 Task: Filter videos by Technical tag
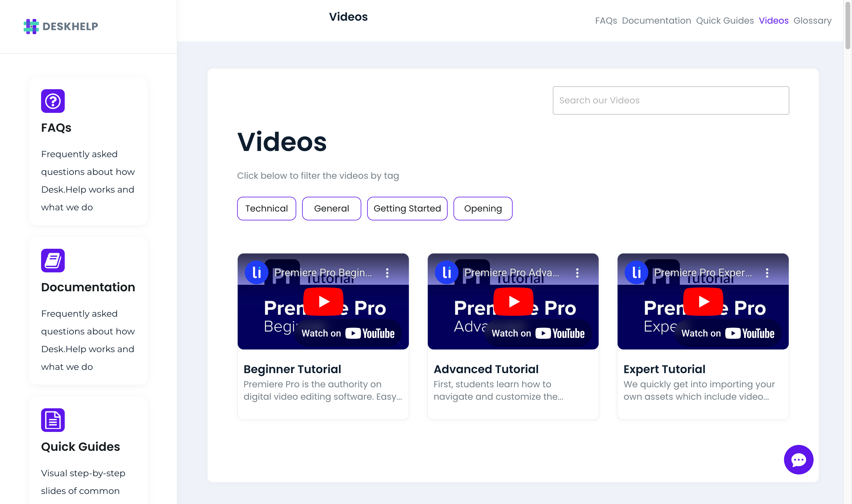266,209
